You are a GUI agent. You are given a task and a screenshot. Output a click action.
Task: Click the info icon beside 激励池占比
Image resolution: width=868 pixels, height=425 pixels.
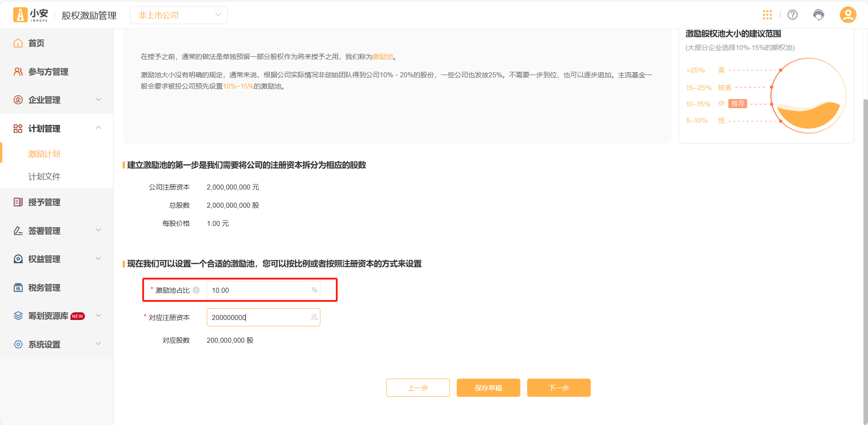coord(196,290)
